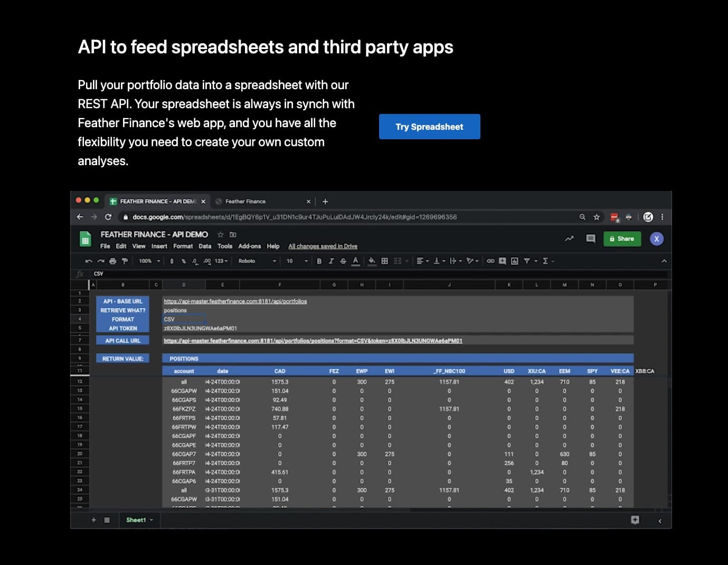Screen dimensions: 728x565
Task: Open the Explore button at bottom right
Action: coord(635,520)
